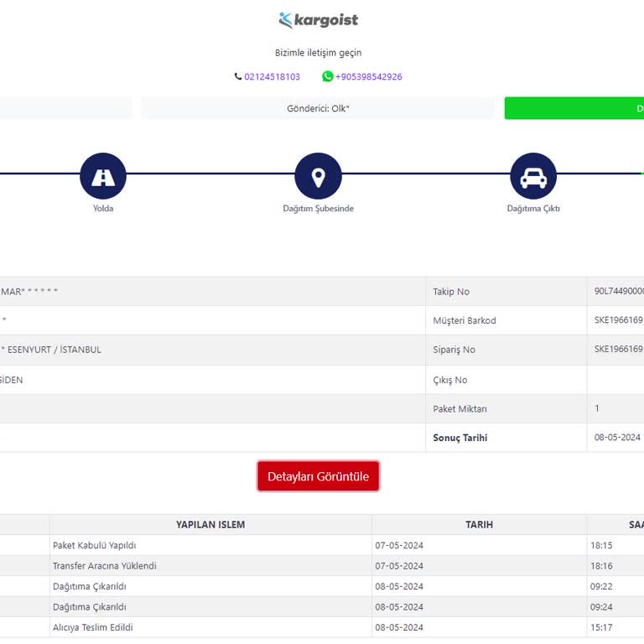644x644 pixels.
Task: Click the Dağıtım Şubesinde step label
Action: [x=319, y=209]
